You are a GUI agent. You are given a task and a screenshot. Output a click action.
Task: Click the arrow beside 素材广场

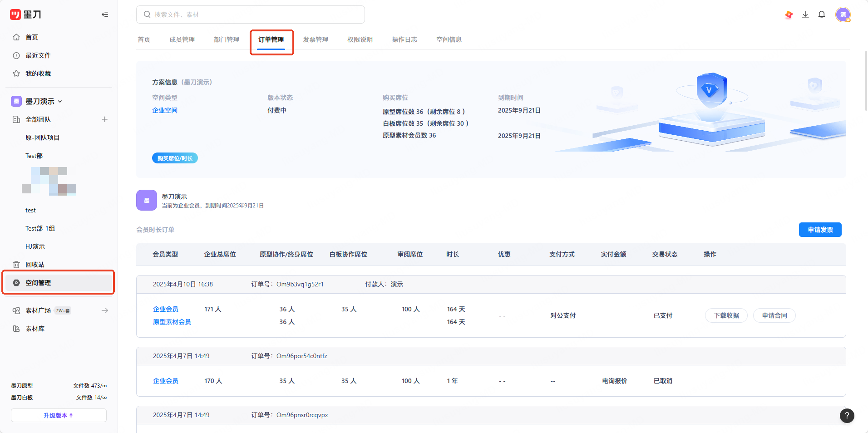pyautogui.click(x=105, y=310)
